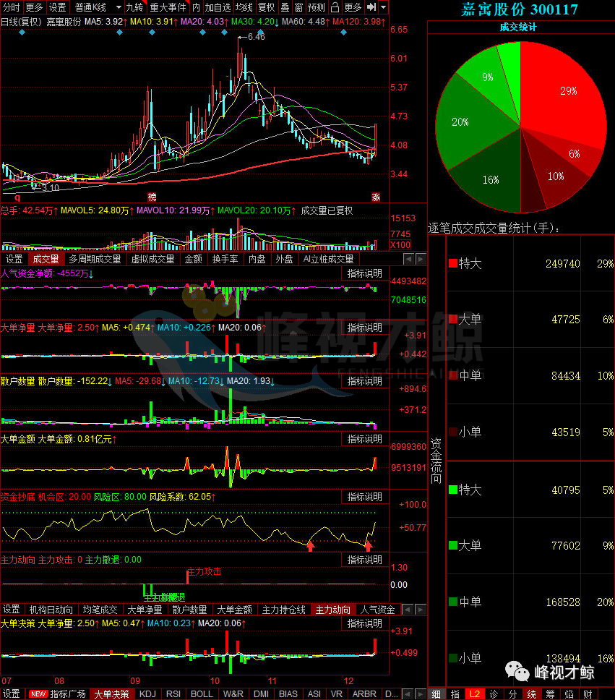Open 指标说明 for 散户数量
Screen dimensions: 615x700
click(x=365, y=381)
